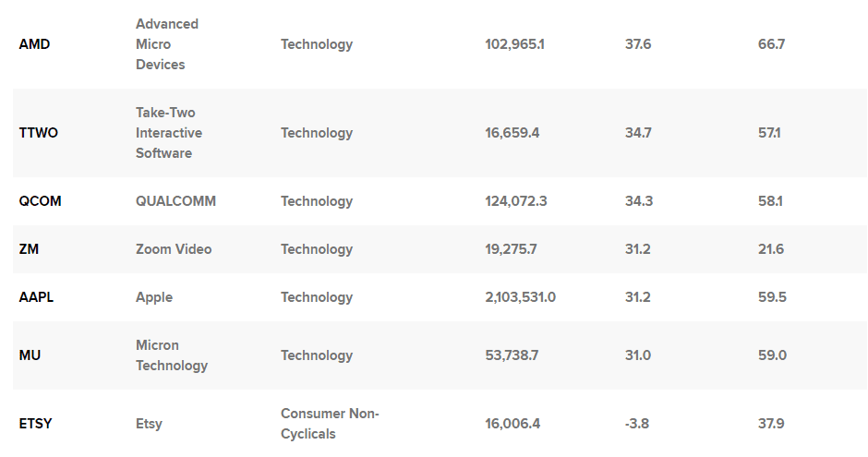Select the Zoom Video company name

pyautogui.click(x=174, y=249)
